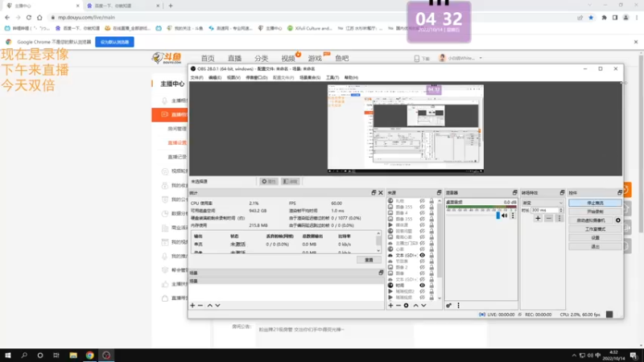Show the 图像 4 source via eye icon
Viewport: 644px width, 362px height.
point(422,213)
